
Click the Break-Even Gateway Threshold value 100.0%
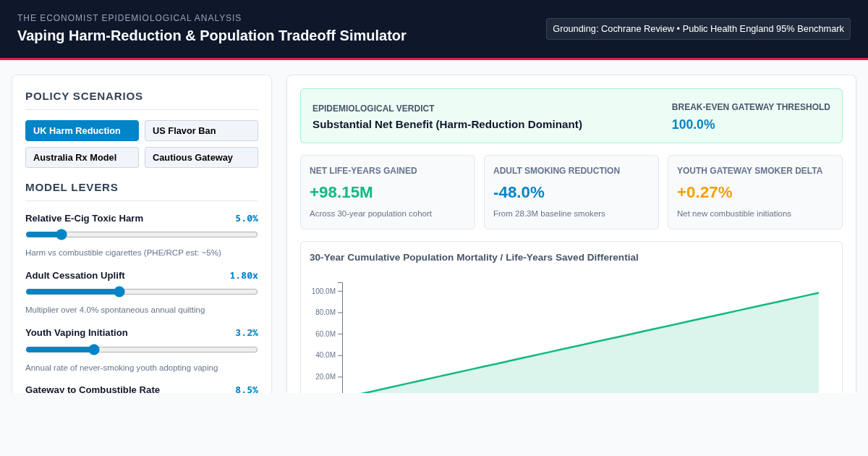[x=693, y=124]
